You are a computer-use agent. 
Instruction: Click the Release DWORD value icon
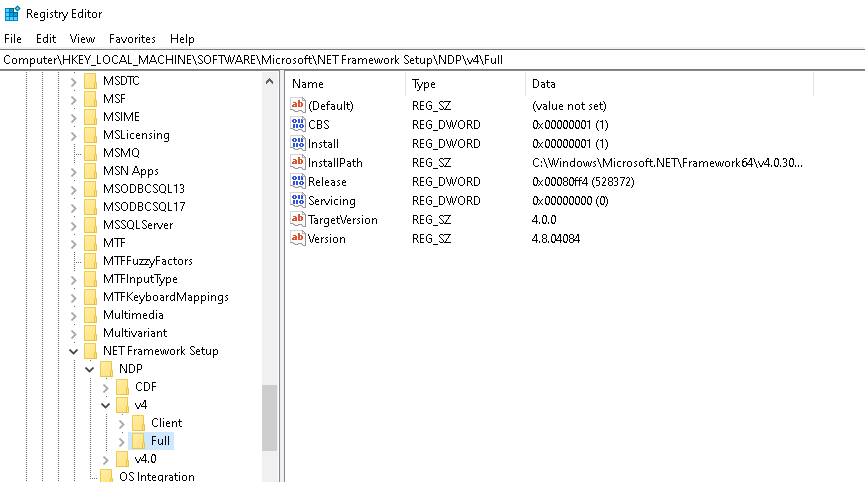tap(298, 181)
